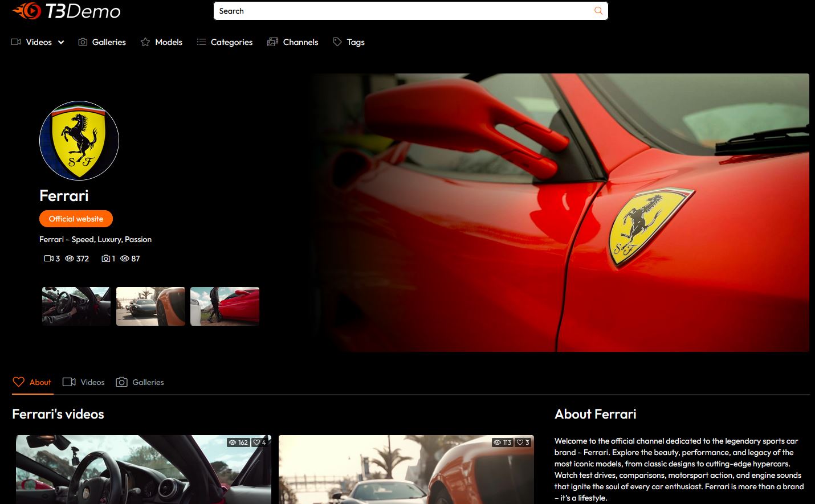Switch to the Videos tab below banner
The width and height of the screenshot is (815, 504).
(x=84, y=382)
